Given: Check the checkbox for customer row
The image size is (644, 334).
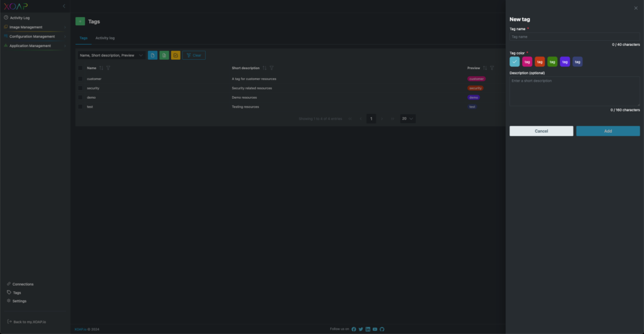Looking at the screenshot, I should [x=80, y=79].
